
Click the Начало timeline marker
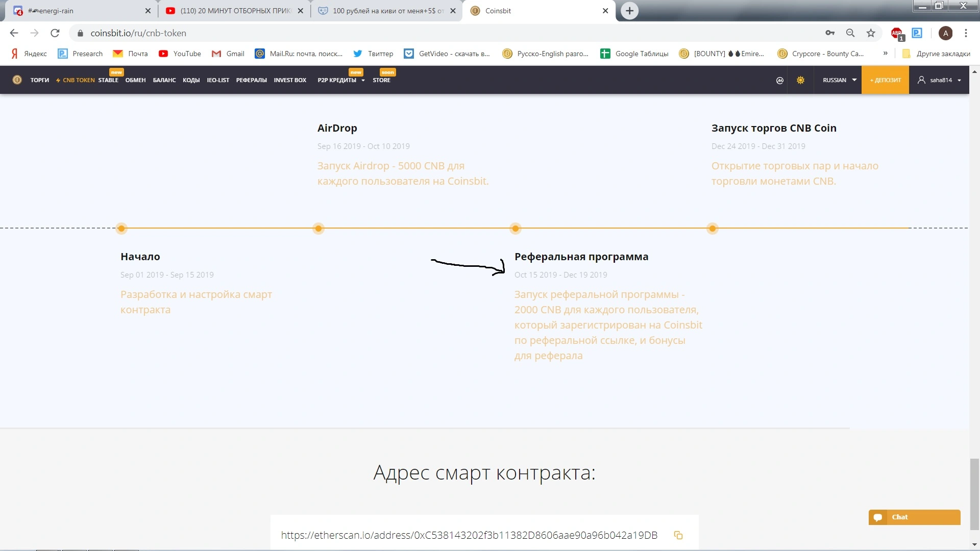[x=121, y=228]
